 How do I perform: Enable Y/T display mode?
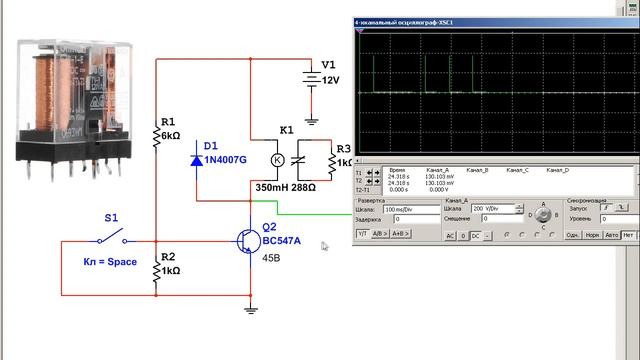[362, 234]
